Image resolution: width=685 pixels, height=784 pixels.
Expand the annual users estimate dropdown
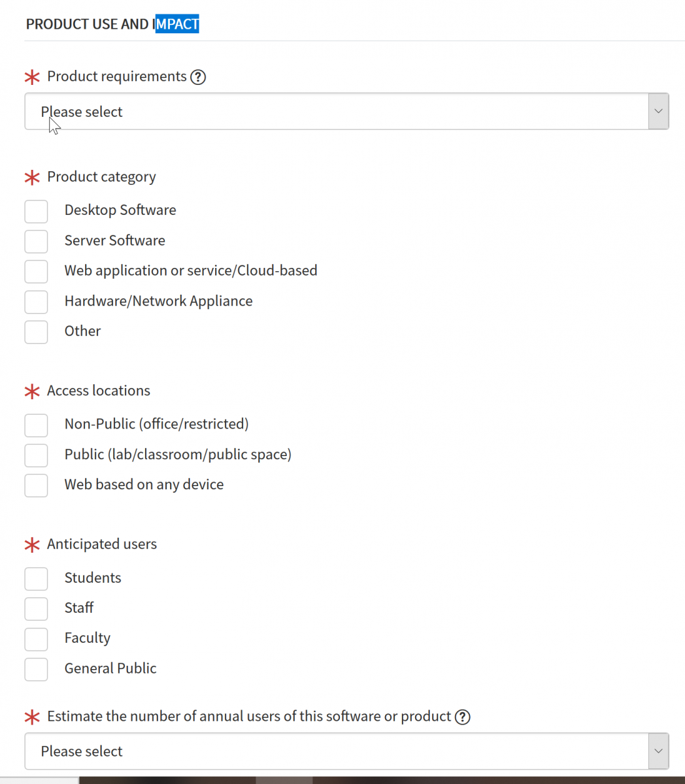[337, 751]
